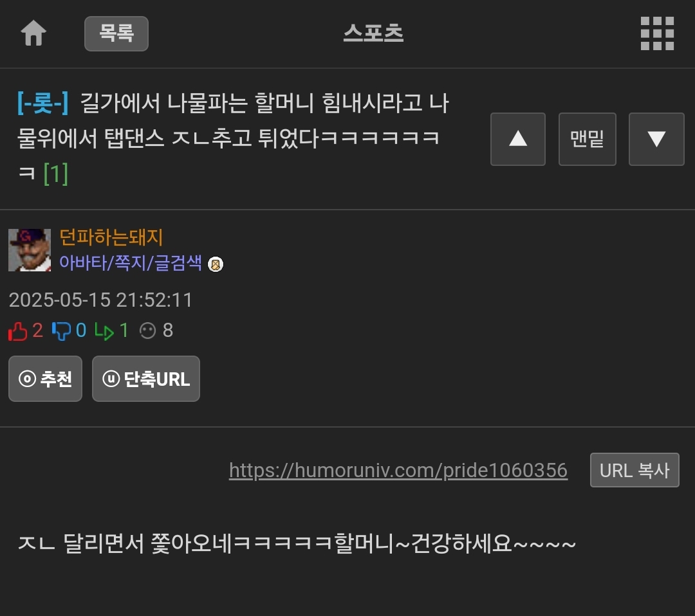Open the grid menu icon

[x=657, y=33]
